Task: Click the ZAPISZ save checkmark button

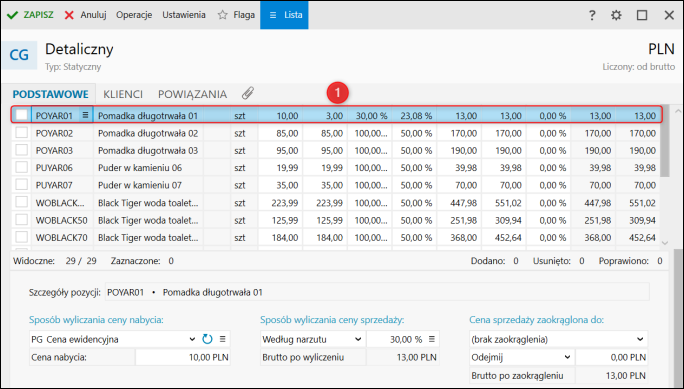Action: click(30, 15)
